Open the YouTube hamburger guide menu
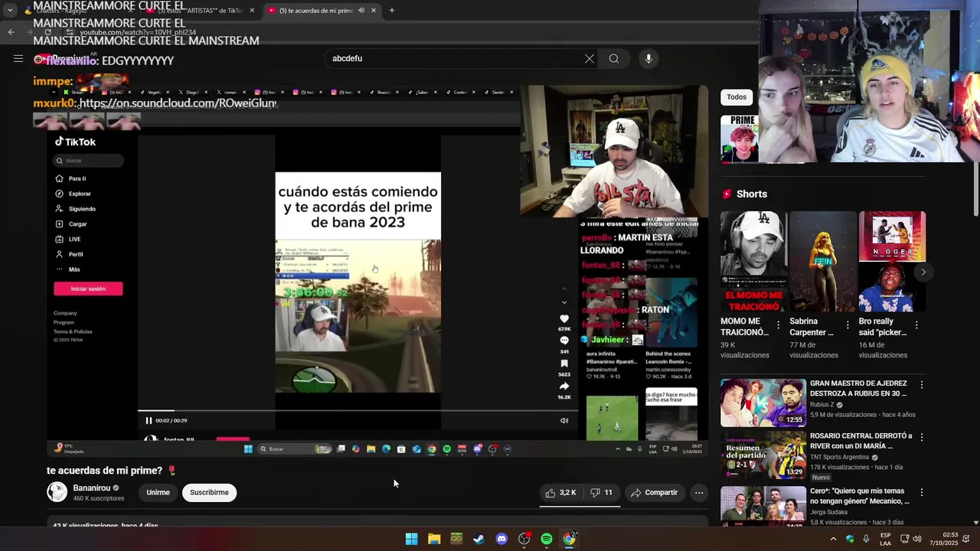980x551 pixels. pyautogui.click(x=18, y=58)
